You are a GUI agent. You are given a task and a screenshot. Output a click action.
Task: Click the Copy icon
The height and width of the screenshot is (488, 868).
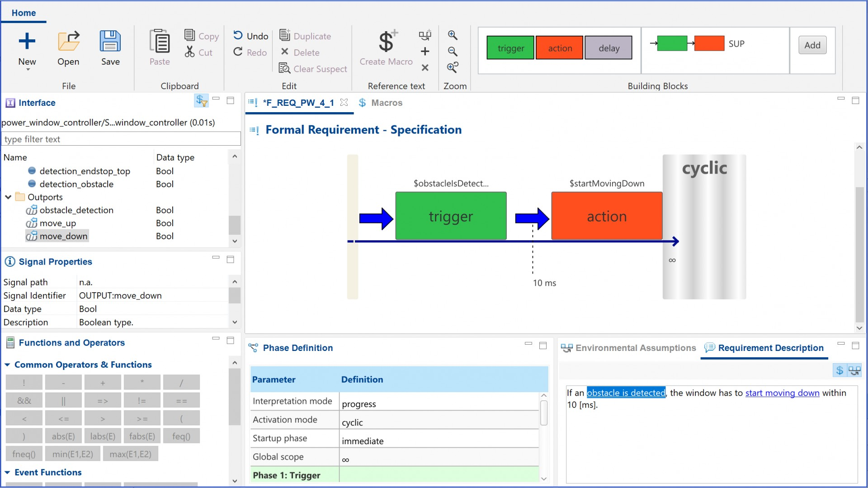[190, 35]
